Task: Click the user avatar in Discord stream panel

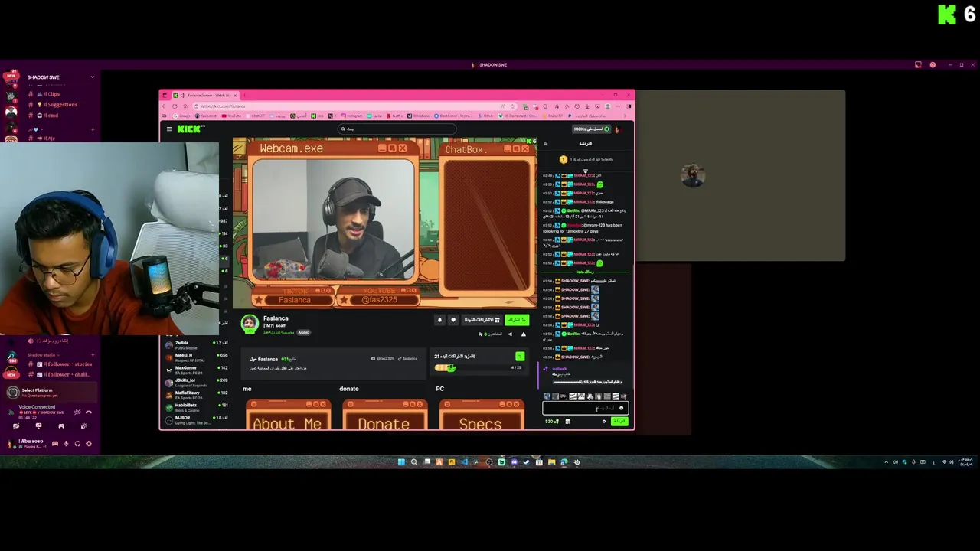Action: [x=692, y=176]
